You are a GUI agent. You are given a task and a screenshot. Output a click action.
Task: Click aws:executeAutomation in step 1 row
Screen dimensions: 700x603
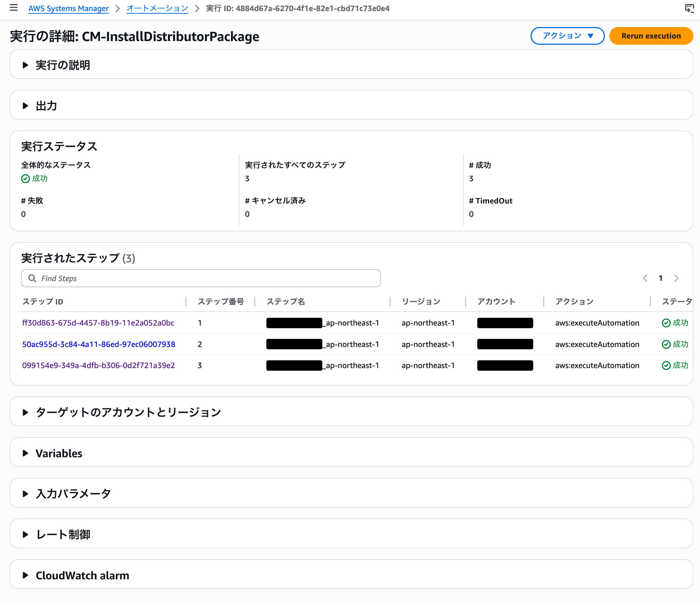[597, 323]
